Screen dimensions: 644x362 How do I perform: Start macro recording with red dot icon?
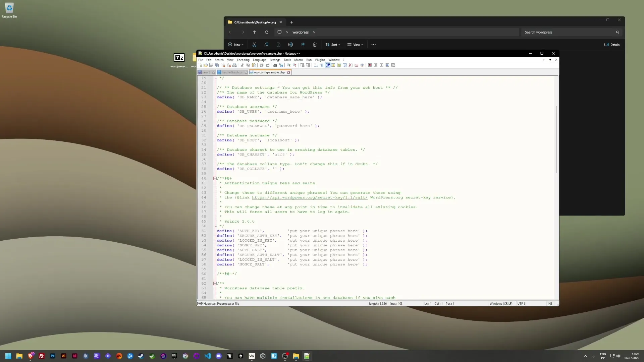[x=370, y=65]
